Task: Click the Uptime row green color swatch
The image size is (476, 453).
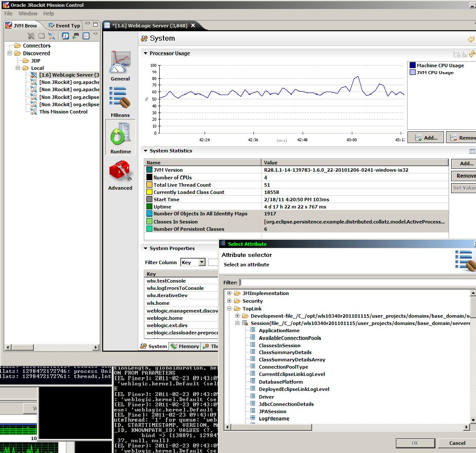Action: coord(149,206)
